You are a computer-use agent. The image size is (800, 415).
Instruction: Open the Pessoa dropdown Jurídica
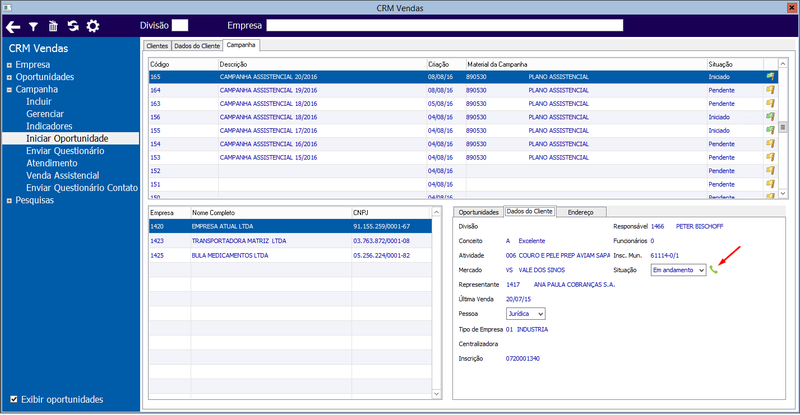526,313
